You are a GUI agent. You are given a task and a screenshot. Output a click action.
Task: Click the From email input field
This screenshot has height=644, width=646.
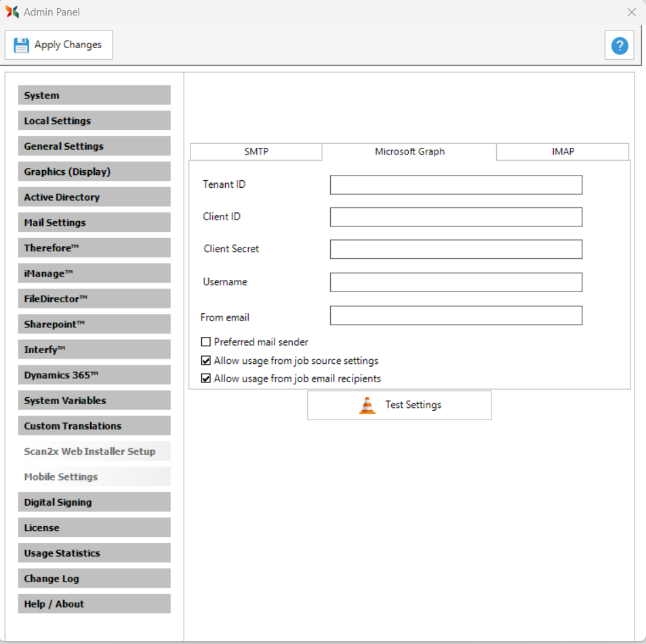point(456,316)
